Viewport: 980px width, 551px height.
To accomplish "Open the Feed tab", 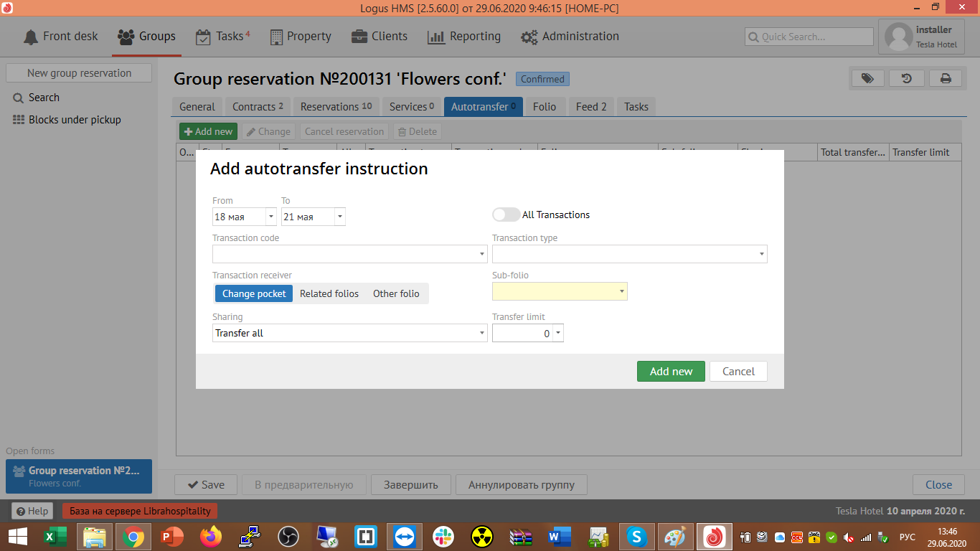I will pyautogui.click(x=591, y=107).
